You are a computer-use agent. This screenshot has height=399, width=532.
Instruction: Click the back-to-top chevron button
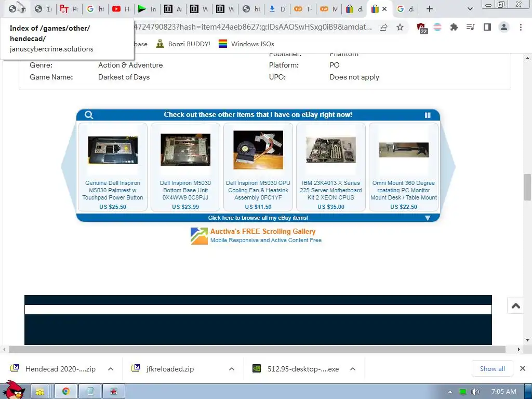(516, 306)
